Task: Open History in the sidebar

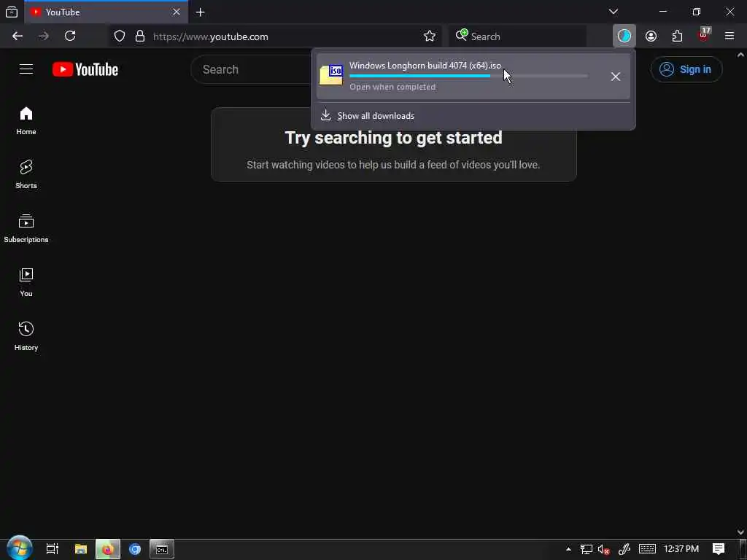Action: click(x=26, y=336)
